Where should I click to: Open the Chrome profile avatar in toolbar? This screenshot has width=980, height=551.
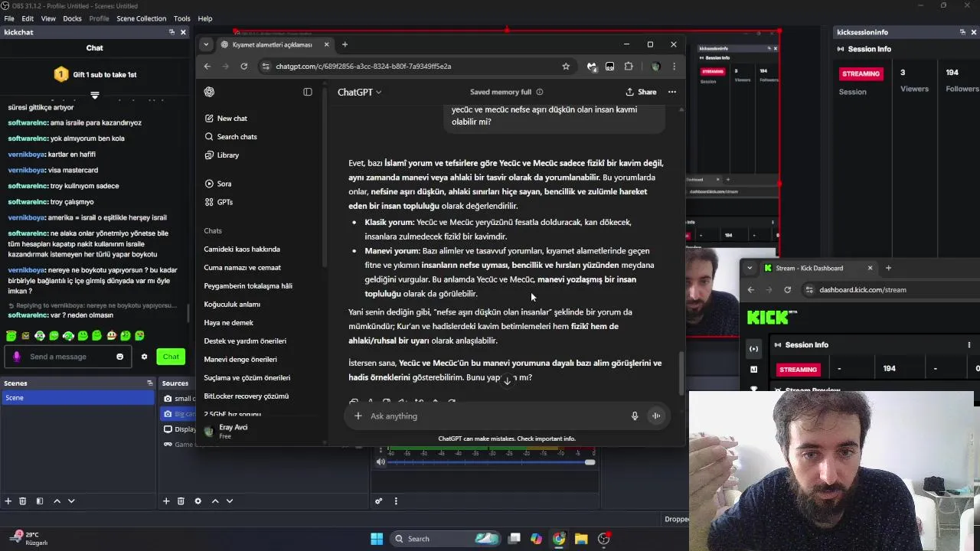[x=655, y=67]
